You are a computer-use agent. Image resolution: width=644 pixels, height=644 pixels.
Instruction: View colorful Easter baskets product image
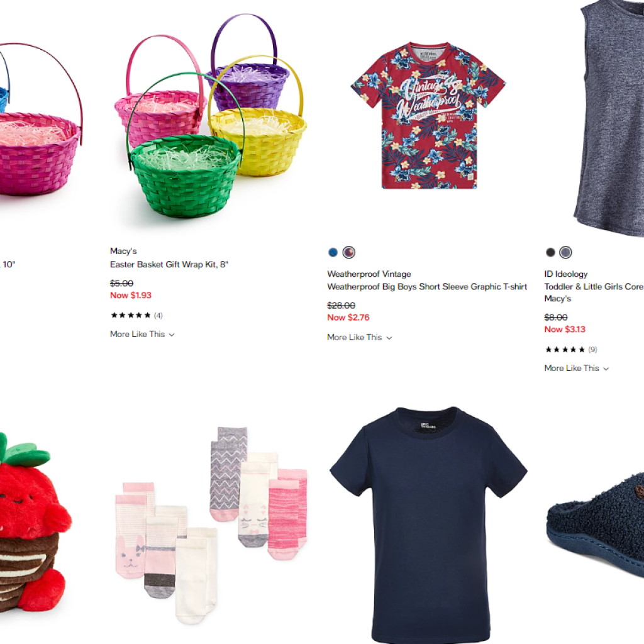point(210,116)
